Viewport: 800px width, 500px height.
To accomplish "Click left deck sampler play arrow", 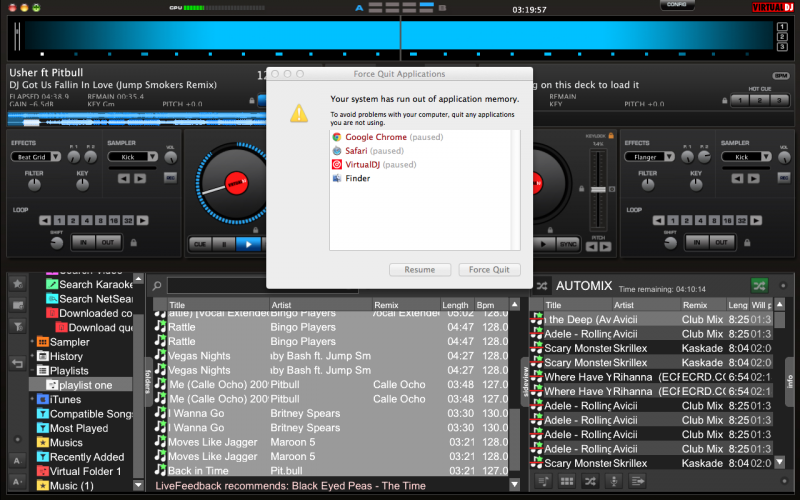I will click(x=140, y=178).
